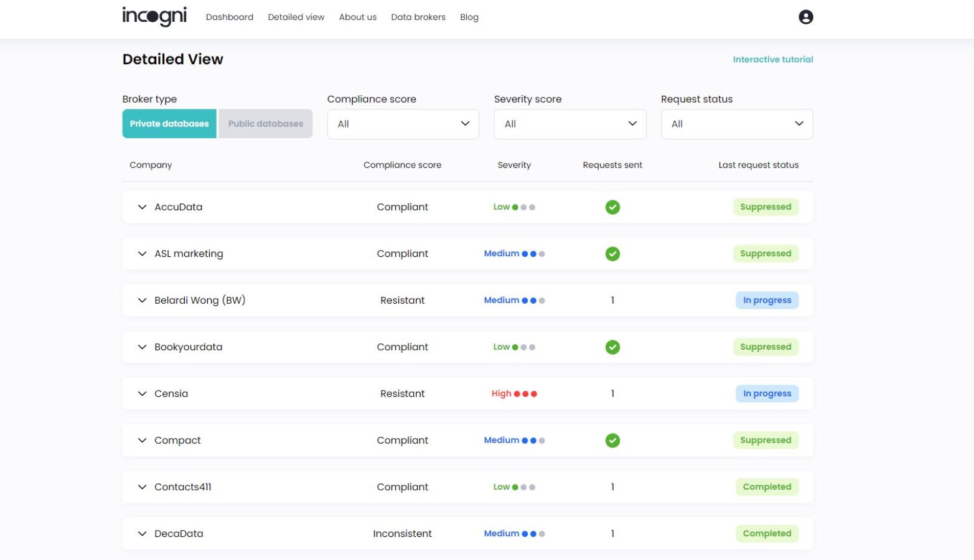Expand the Belardi Wong (BW) row chevron

point(142,301)
